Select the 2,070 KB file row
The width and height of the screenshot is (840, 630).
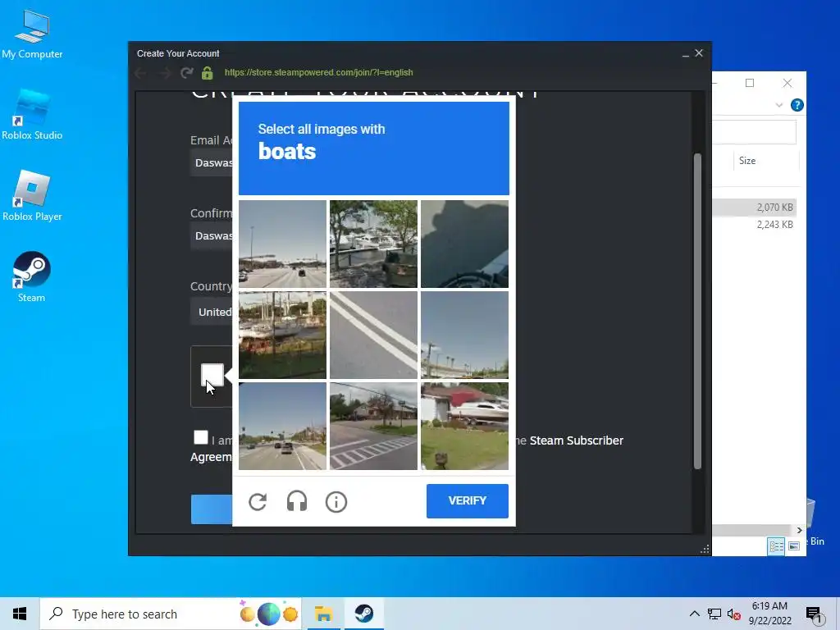click(x=755, y=208)
